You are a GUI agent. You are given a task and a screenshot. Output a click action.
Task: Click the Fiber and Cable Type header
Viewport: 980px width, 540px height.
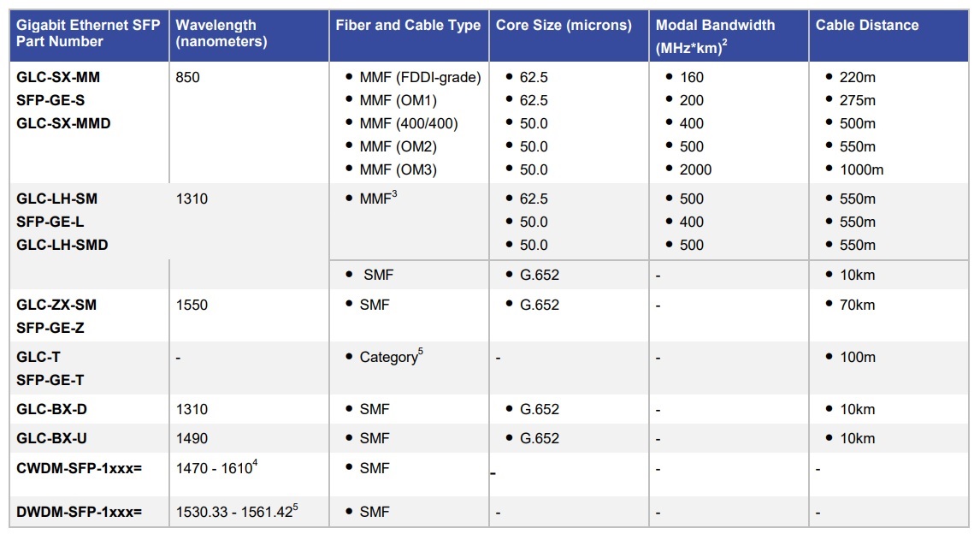408,26
